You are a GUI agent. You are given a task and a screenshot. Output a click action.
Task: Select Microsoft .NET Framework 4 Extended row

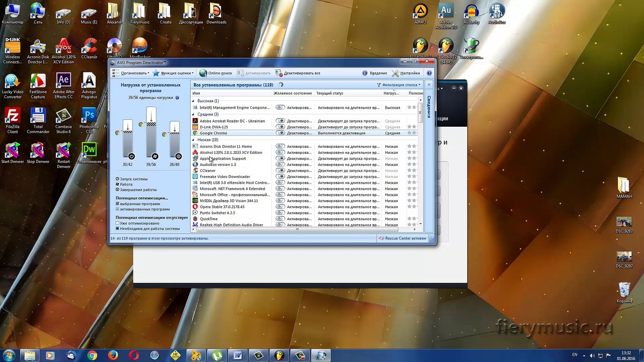tap(304, 189)
